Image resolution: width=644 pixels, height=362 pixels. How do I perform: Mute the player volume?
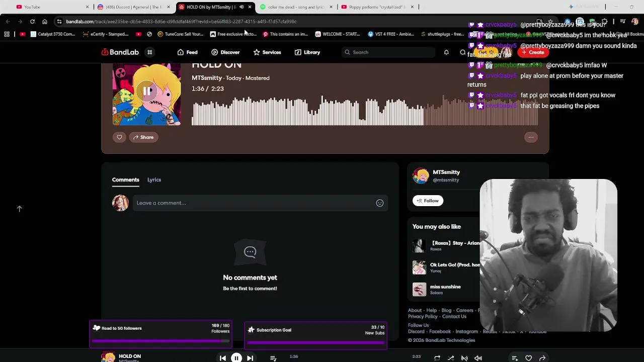coord(478,358)
